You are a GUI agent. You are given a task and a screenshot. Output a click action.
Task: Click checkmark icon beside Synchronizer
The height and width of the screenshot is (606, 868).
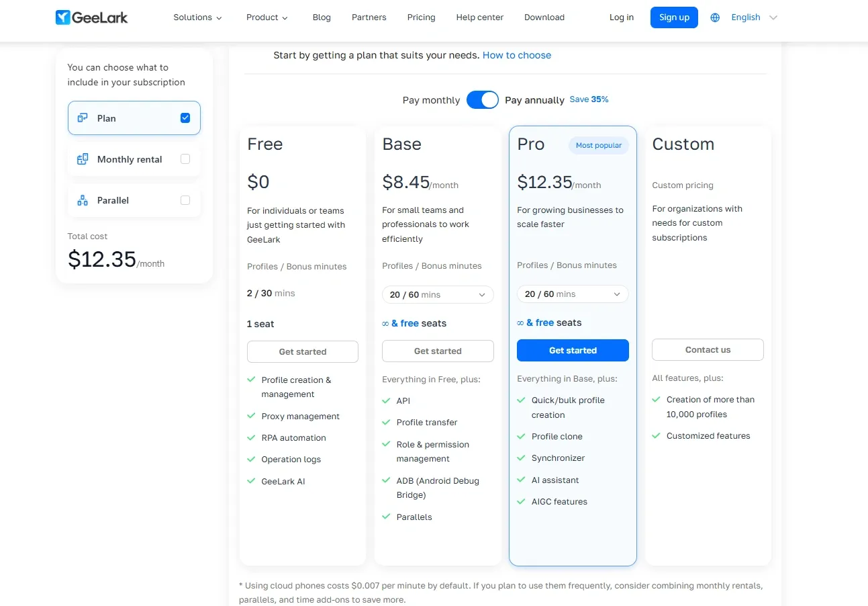522,458
